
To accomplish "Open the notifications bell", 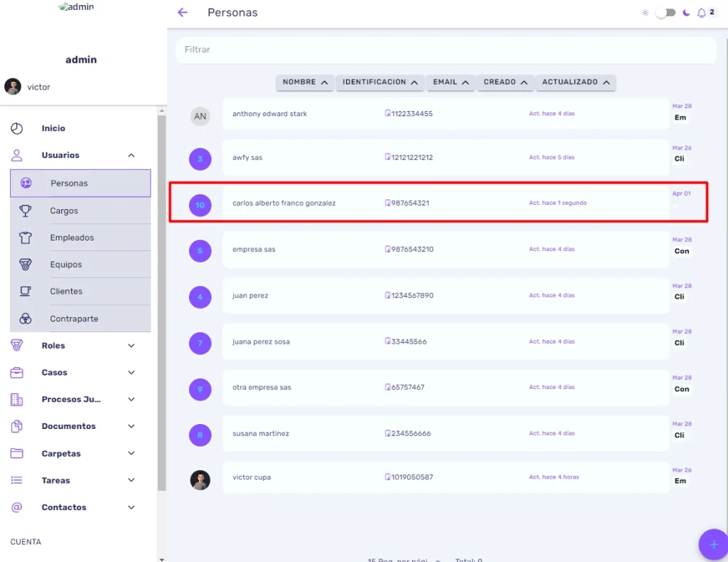I will coord(702,13).
